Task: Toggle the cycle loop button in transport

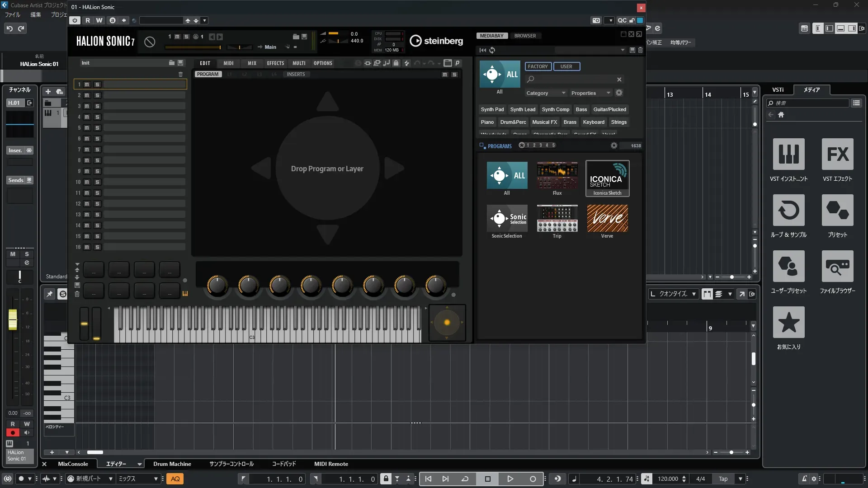Action: [465, 479]
